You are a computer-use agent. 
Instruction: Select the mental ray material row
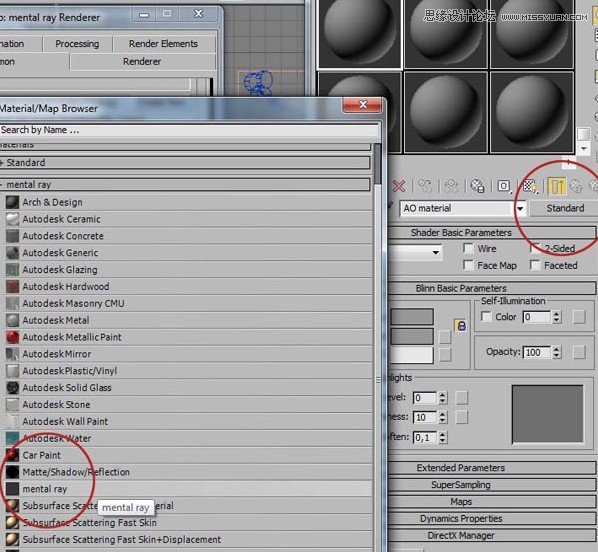coord(187,489)
